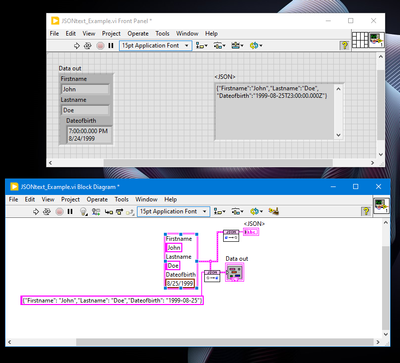Click Abort Execution in Block Diagram toolbar
Image resolution: width=400 pixels, height=363 pixels.
click(x=60, y=212)
